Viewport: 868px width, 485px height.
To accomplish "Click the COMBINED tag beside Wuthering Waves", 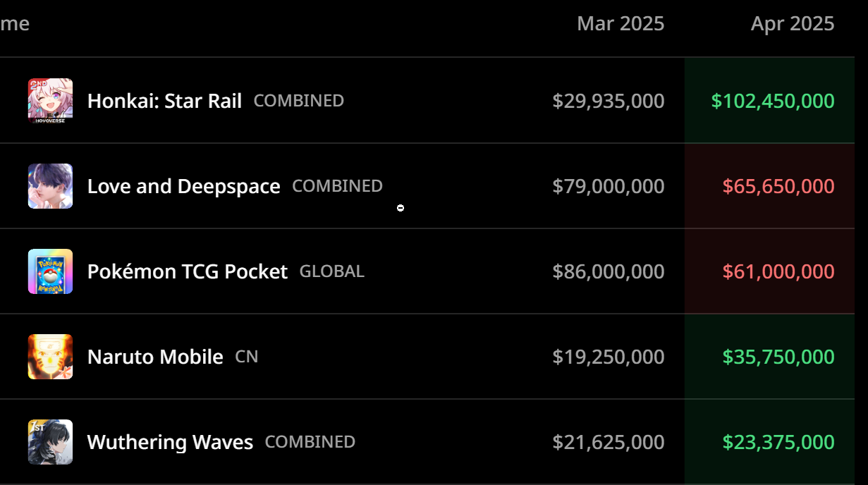I will click(x=310, y=442).
